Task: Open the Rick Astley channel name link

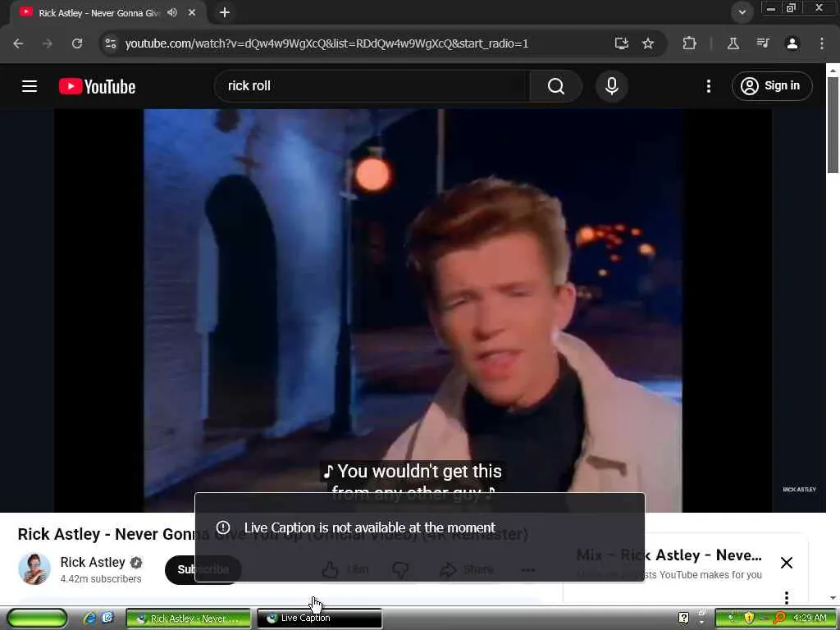Action: (x=93, y=562)
